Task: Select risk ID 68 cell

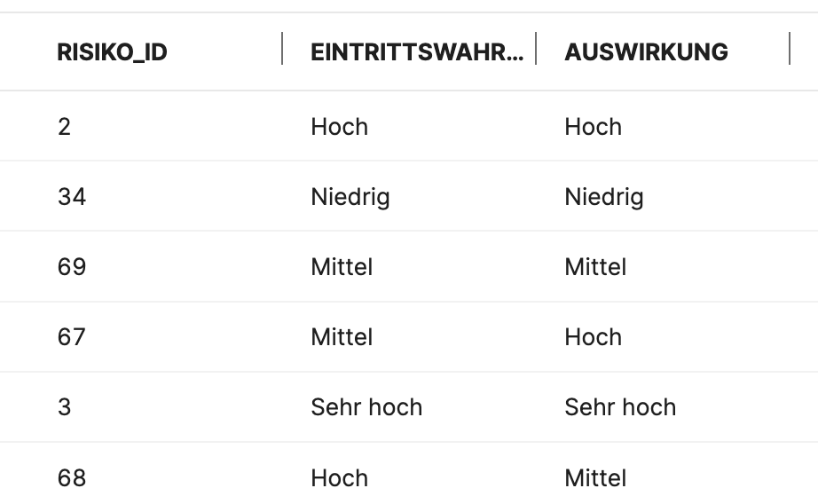Action: point(72,478)
